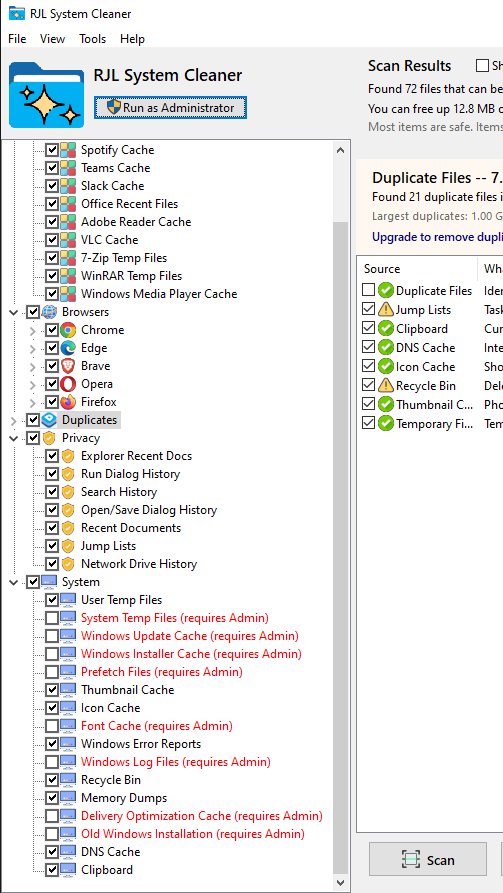Collapse the Browsers tree group
The image size is (503, 893).
[13, 312]
